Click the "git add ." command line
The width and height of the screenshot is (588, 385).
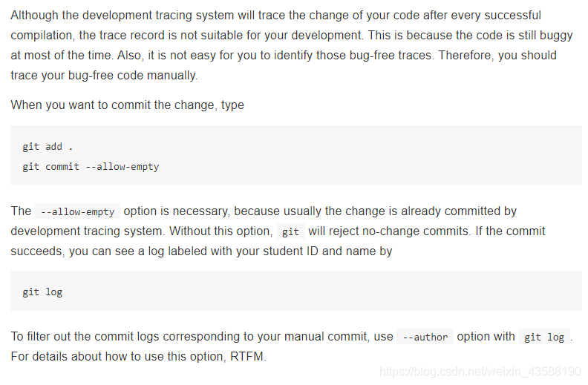tap(48, 147)
